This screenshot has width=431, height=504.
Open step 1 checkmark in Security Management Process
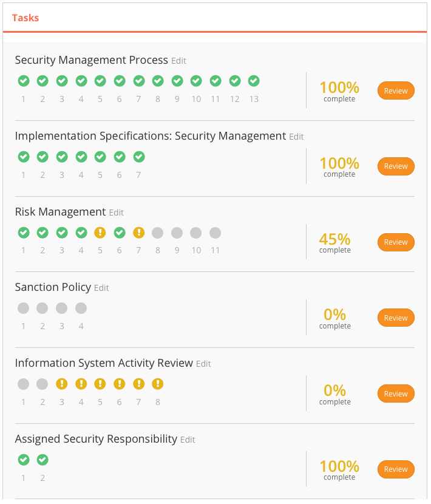point(24,81)
